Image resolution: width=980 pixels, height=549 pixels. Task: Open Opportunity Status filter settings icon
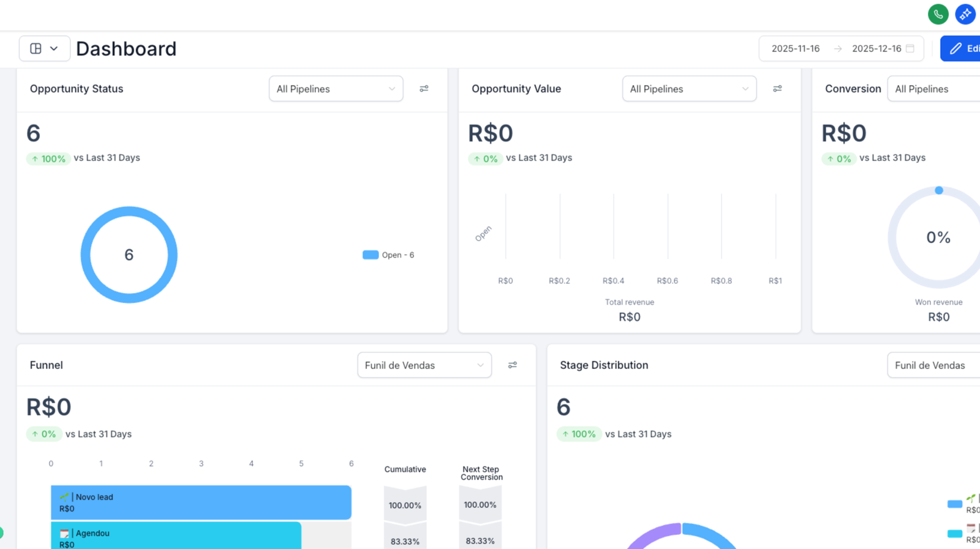(x=424, y=89)
